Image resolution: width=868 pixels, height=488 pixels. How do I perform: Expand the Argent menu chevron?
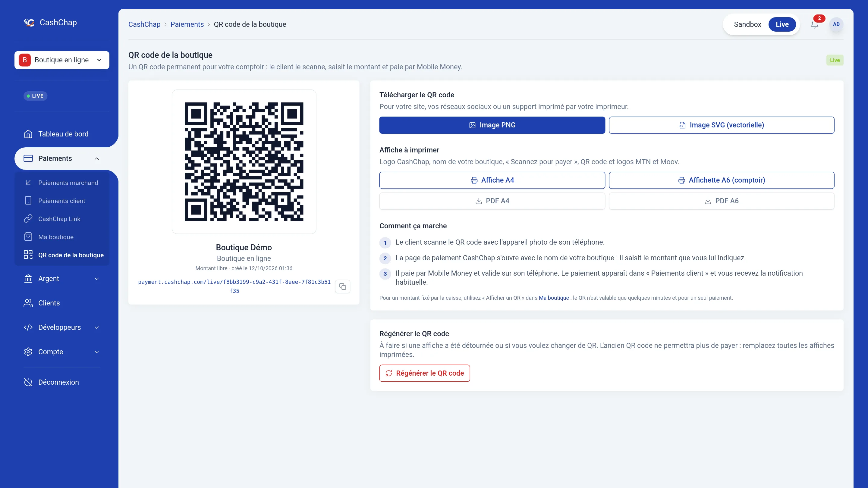pos(97,279)
